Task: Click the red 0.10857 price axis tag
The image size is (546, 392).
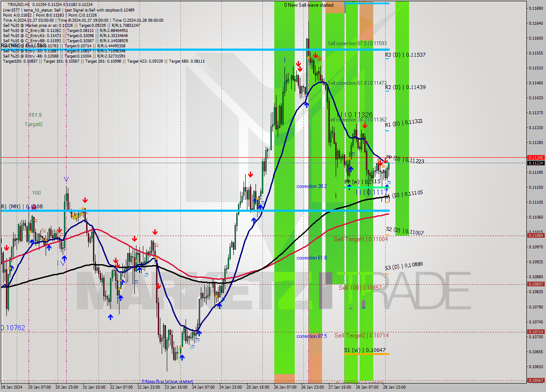Action: 536,284
